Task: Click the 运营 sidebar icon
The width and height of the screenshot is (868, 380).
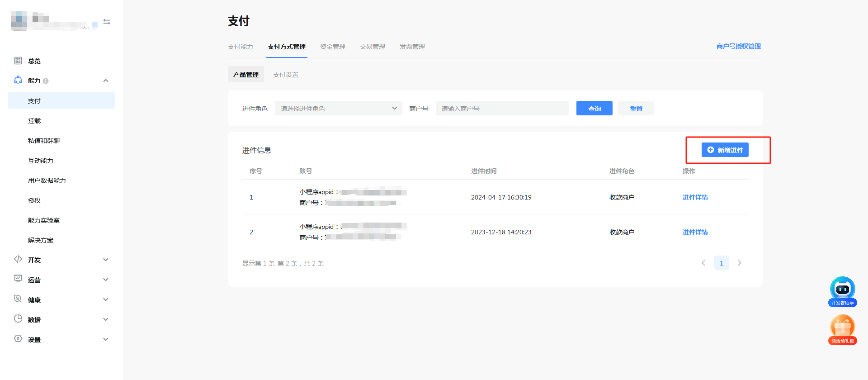Action: (18, 279)
